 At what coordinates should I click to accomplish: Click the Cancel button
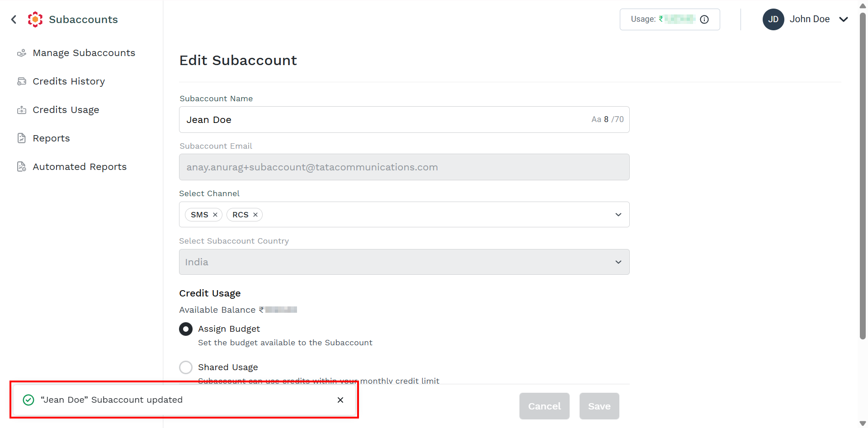tap(544, 406)
